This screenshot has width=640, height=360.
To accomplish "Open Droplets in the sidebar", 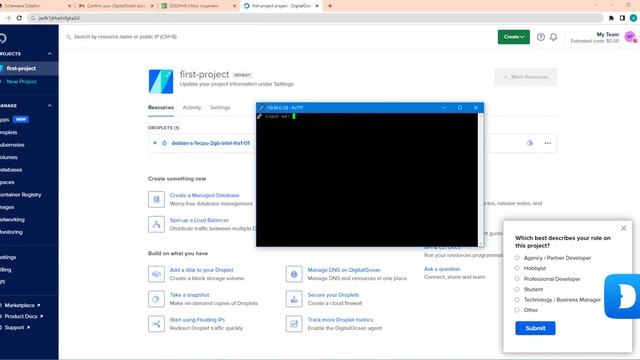I will [9, 132].
